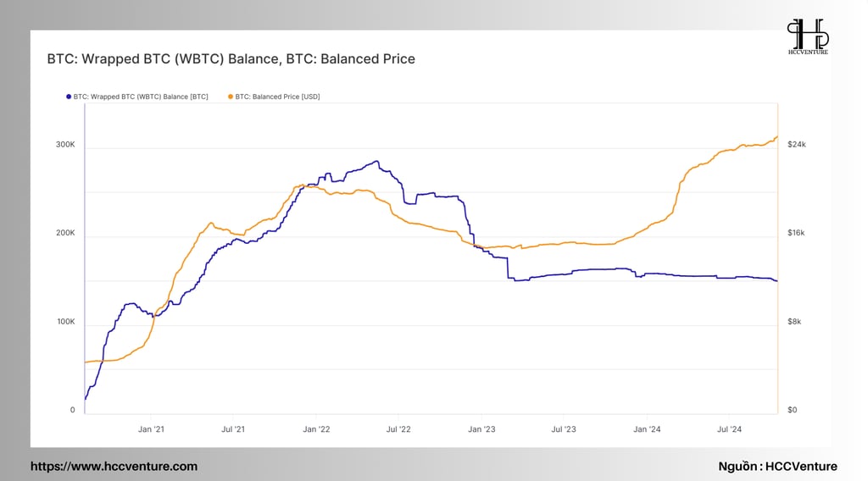
Task: Select the Jul '24 x-axis label
Action: pyautogui.click(x=729, y=429)
